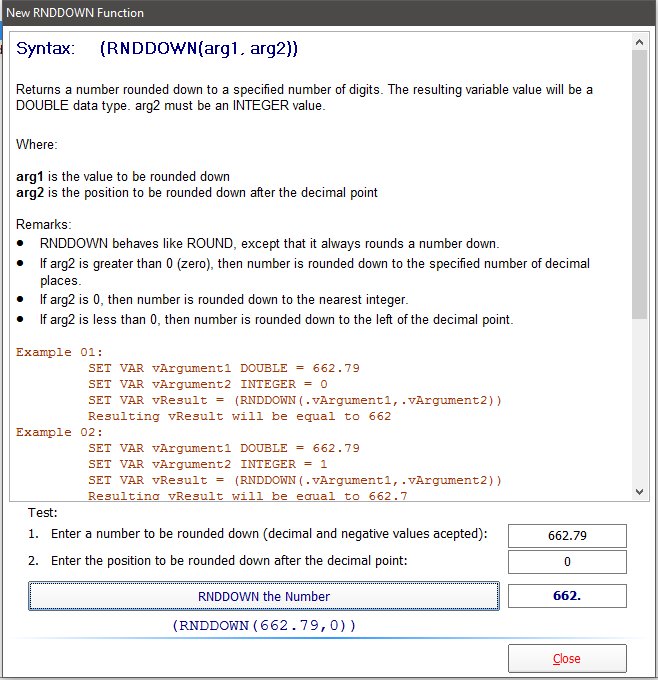Click the empty scrollbar track below the thumb
The width and height of the screenshot is (658, 680).
click(x=640, y=400)
